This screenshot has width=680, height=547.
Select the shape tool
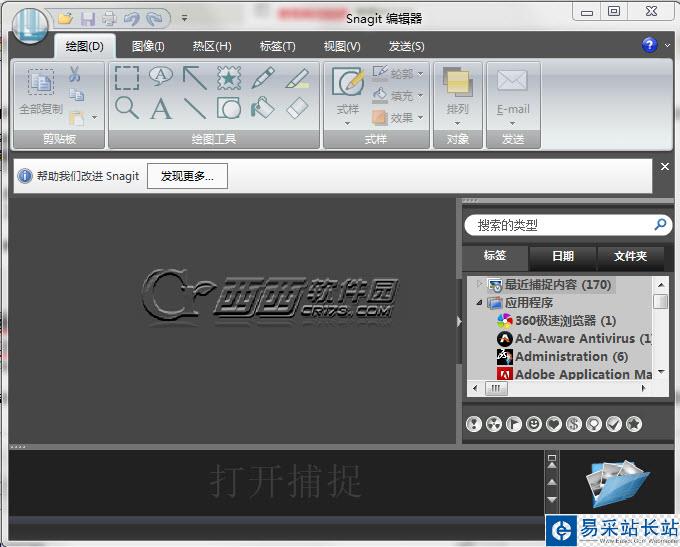pos(229,108)
